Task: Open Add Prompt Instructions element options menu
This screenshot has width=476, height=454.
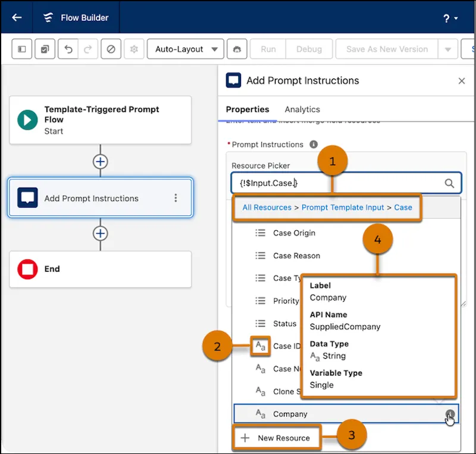Action: pos(176,198)
